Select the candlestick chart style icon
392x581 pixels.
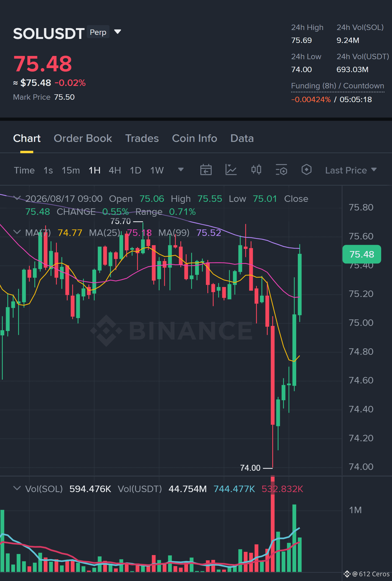pyautogui.click(x=256, y=170)
